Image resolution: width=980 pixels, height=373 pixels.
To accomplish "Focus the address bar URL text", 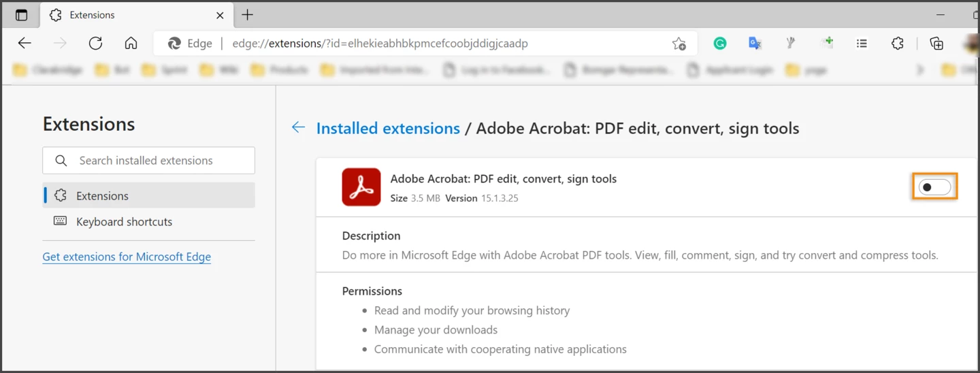I will (380, 44).
